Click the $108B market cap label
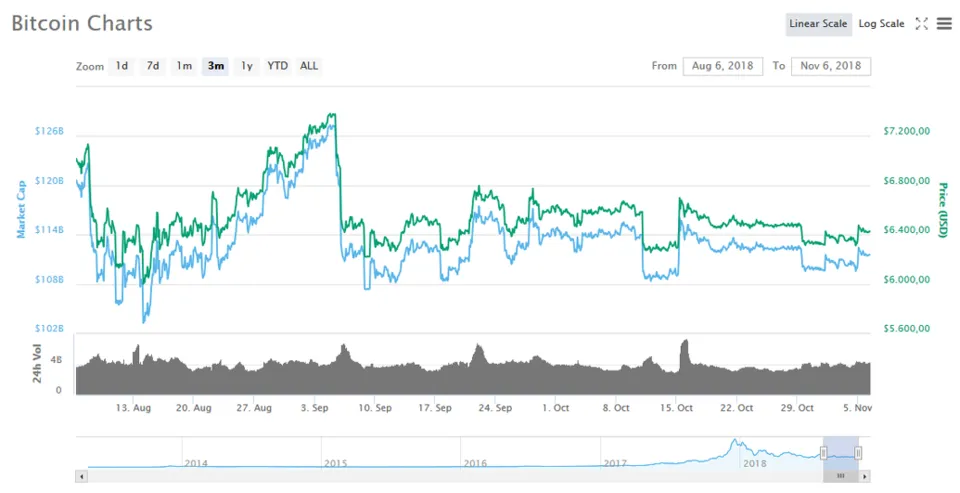The width and height of the screenshot is (960, 493). (49, 279)
